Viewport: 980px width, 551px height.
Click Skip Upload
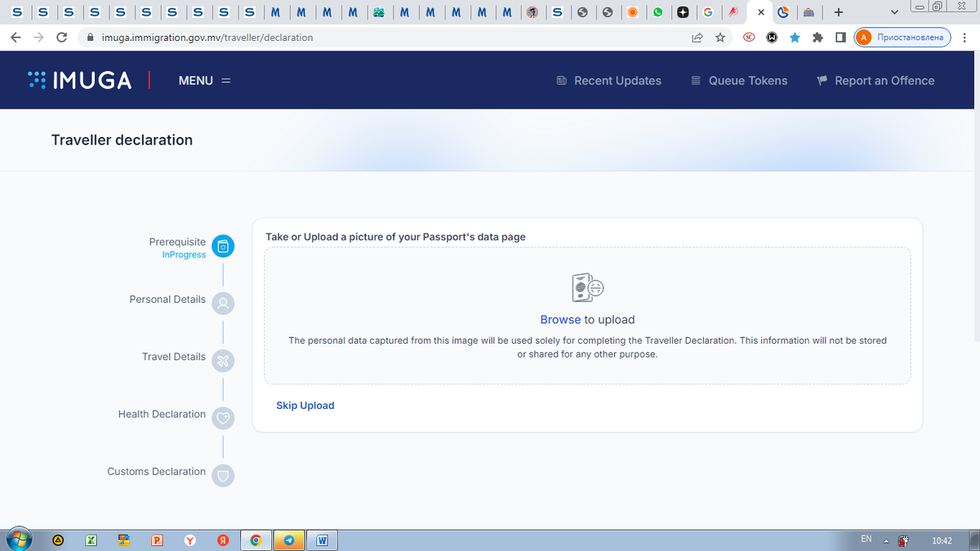point(305,406)
